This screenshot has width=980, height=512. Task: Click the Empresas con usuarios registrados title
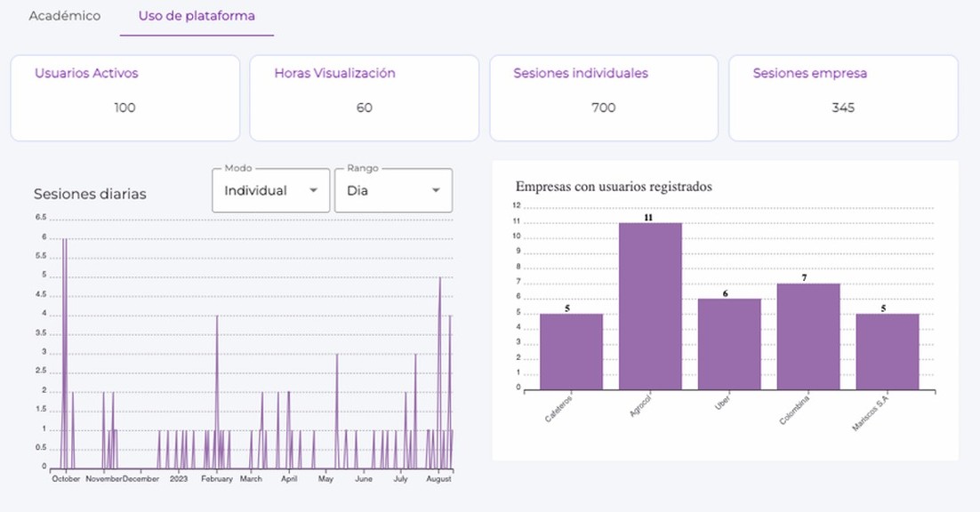coord(614,187)
